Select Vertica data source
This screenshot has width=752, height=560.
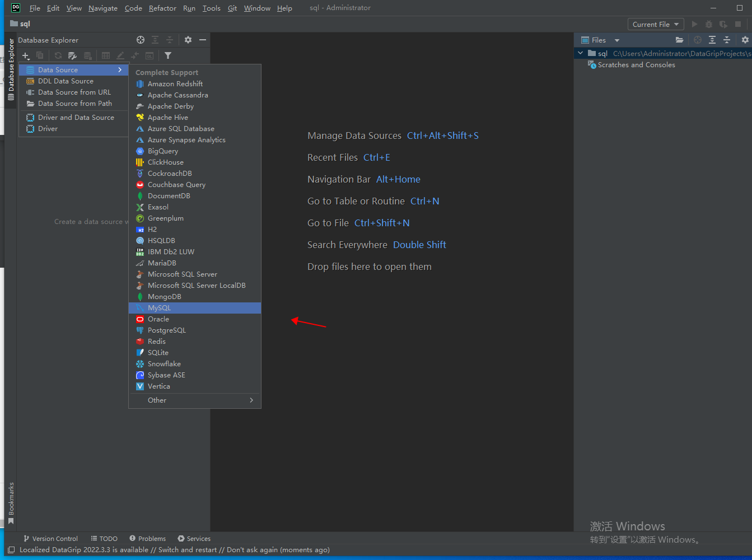195,386
